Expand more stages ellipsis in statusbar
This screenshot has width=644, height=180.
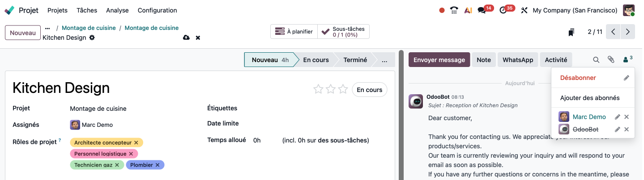tap(384, 60)
